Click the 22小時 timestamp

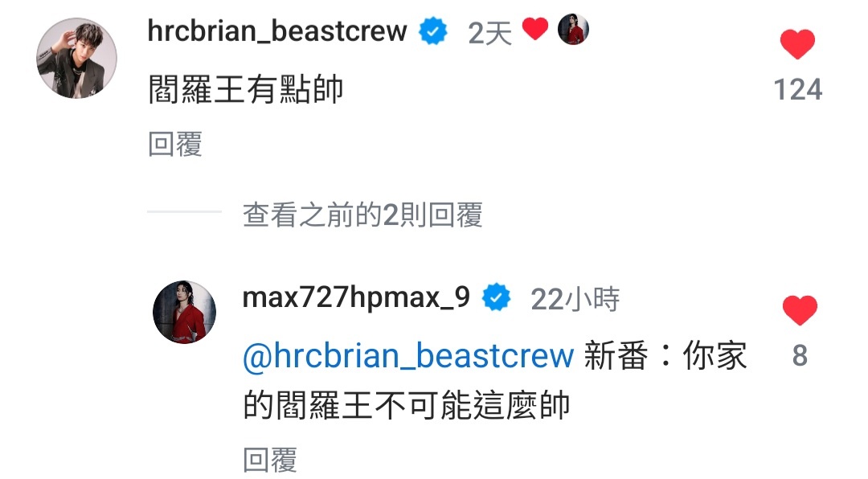[575, 300]
